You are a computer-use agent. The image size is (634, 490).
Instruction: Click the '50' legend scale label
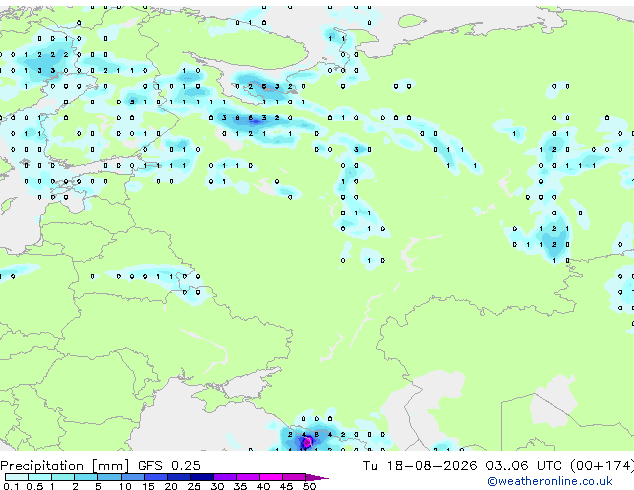pyautogui.click(x=309, y=486)
